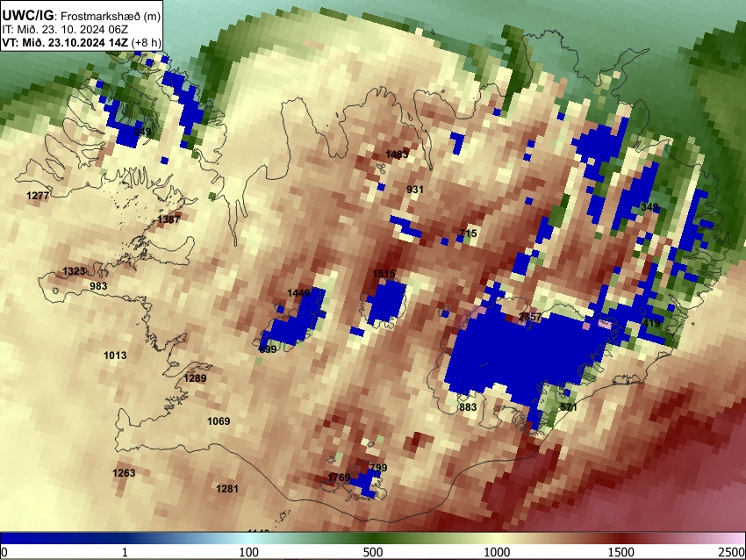Click the 100 tick on the color scale
This screenshot has height=560, width=746.
248,552
